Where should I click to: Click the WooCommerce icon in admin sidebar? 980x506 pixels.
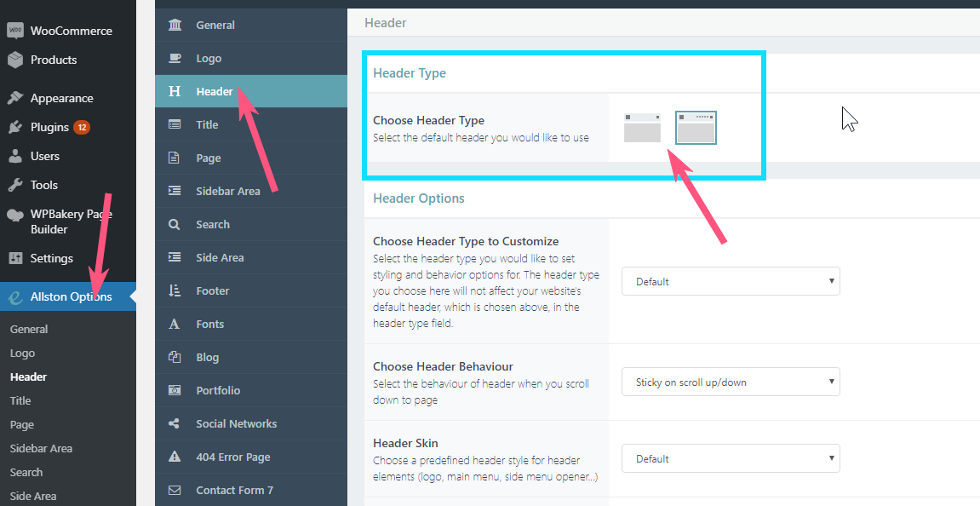(15, 30)
